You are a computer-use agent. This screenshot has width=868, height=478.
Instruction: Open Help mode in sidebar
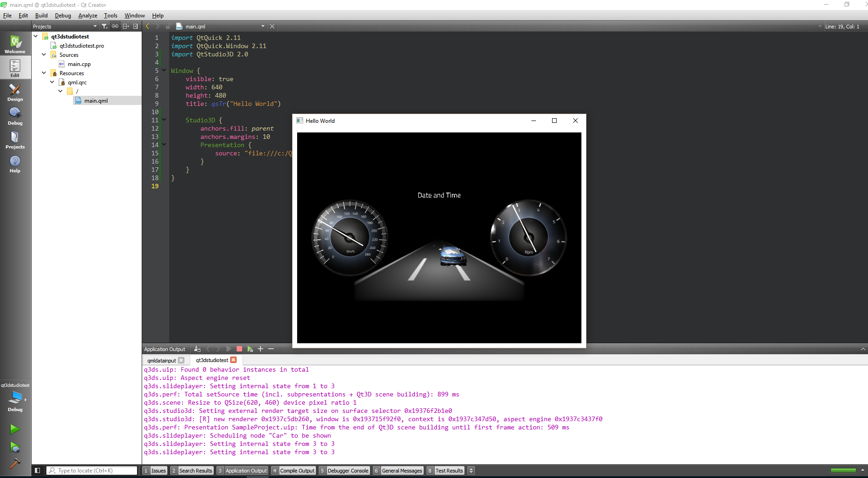coord(15,164)
